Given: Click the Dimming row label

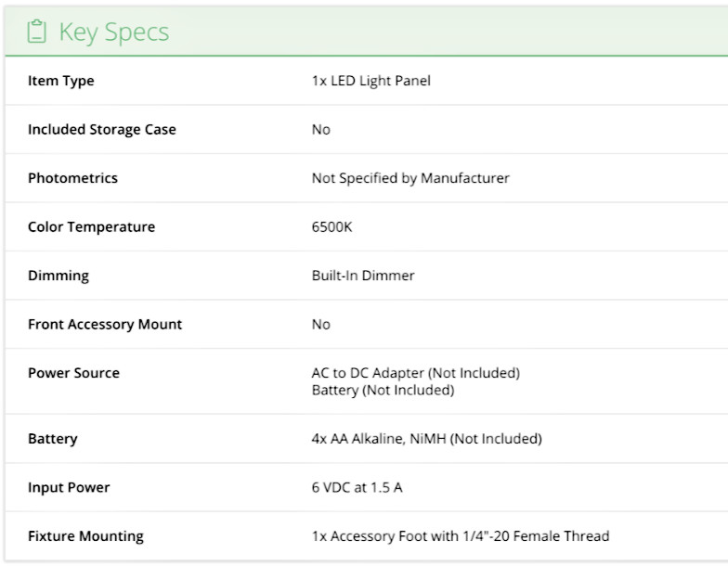Looking at the screenshot, I should click(58, 276).
